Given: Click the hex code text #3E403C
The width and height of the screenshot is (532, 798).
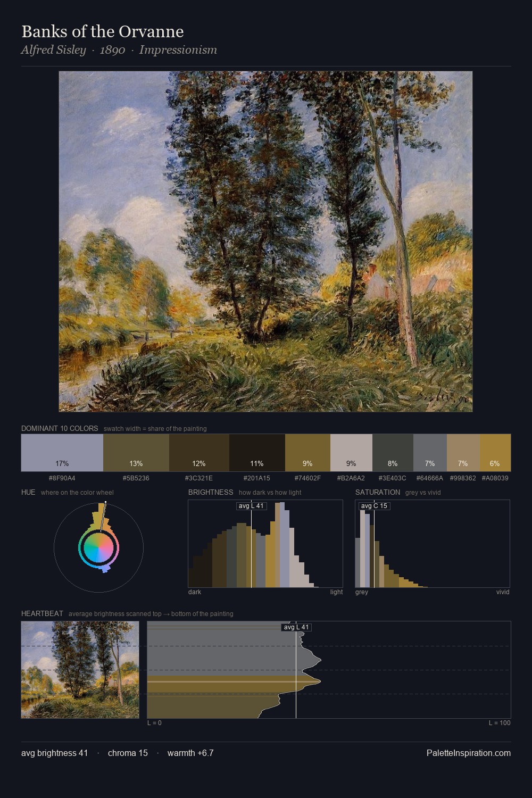Looking at the screenshot, I should click(x=393, y=478).
